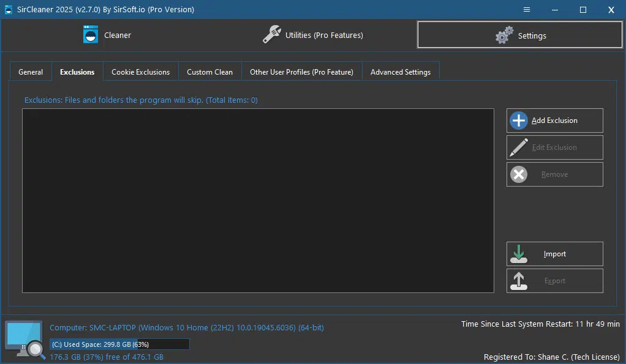Go to the Custom Clean tab
This screenshot has height=364, width=626.
click(209, 72)
